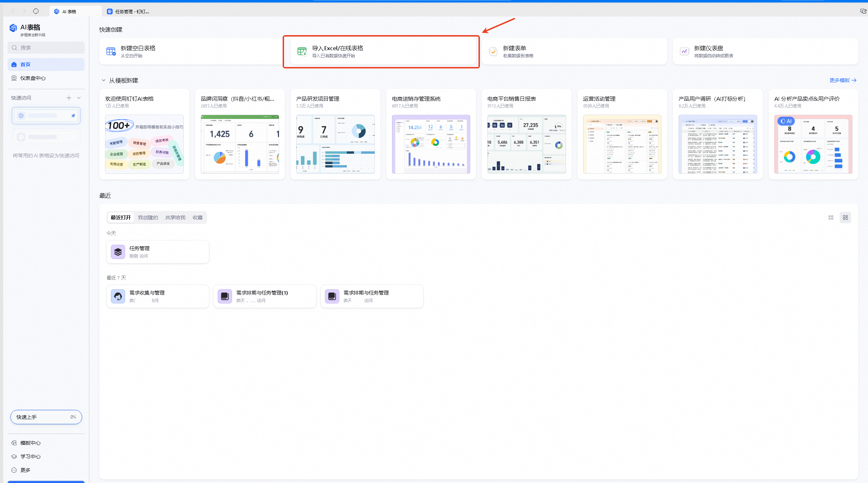
Task: Open 模板中心 in the sidebar
Action: click(x=30, y=443)
